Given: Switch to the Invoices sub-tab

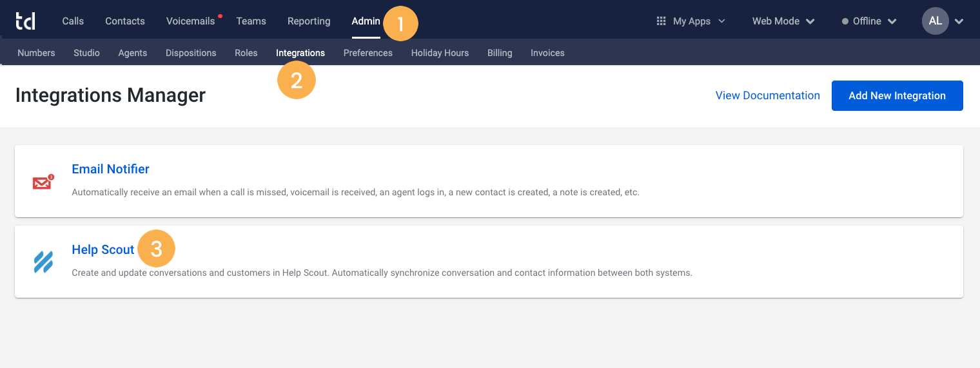Looking at the screenshot, I should pyautogui.click(x=547, y=53).
